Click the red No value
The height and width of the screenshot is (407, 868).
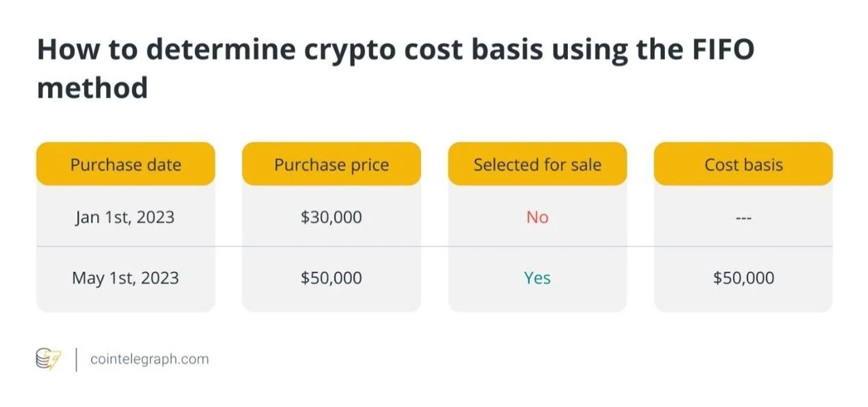537,217
